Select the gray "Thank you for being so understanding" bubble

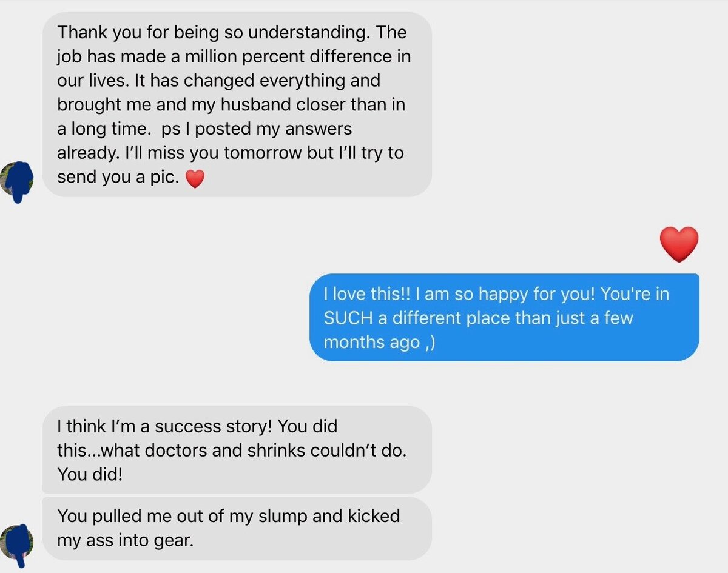click(x=237, y=104)
